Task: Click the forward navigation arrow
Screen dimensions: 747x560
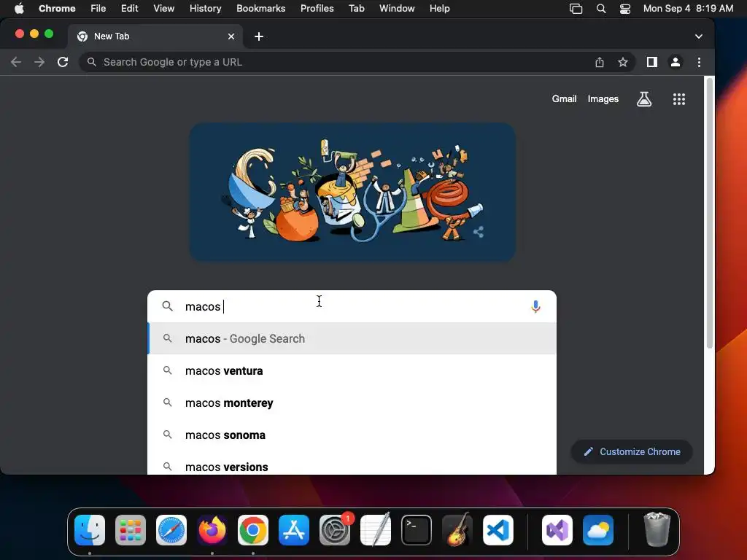Action: coord(39,62)
